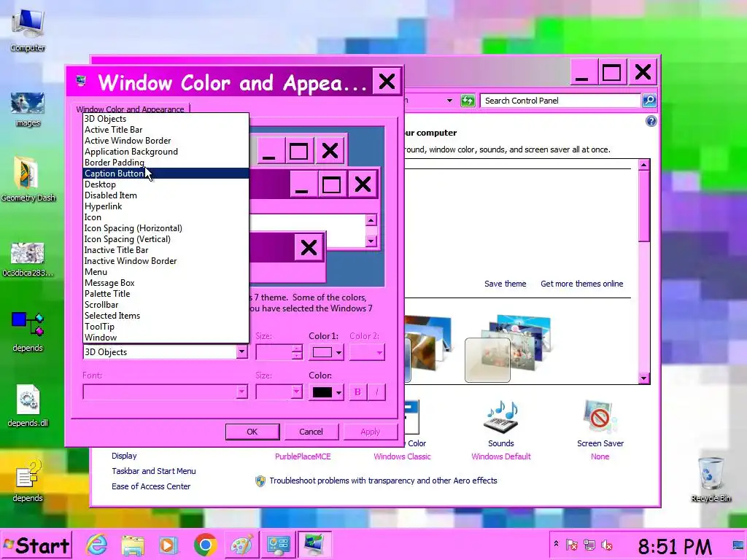Click the Show desktop button
Viewport: 747px width, 560px height.
coord(738,545)
